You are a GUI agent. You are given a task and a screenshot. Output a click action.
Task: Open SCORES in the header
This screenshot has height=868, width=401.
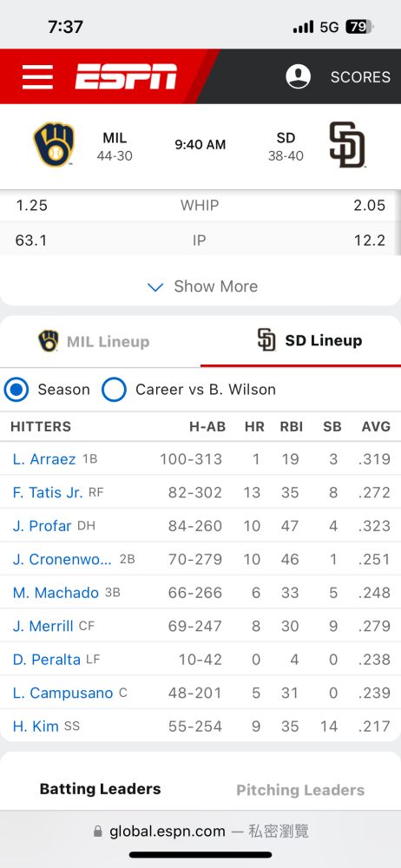click(360, 77)
